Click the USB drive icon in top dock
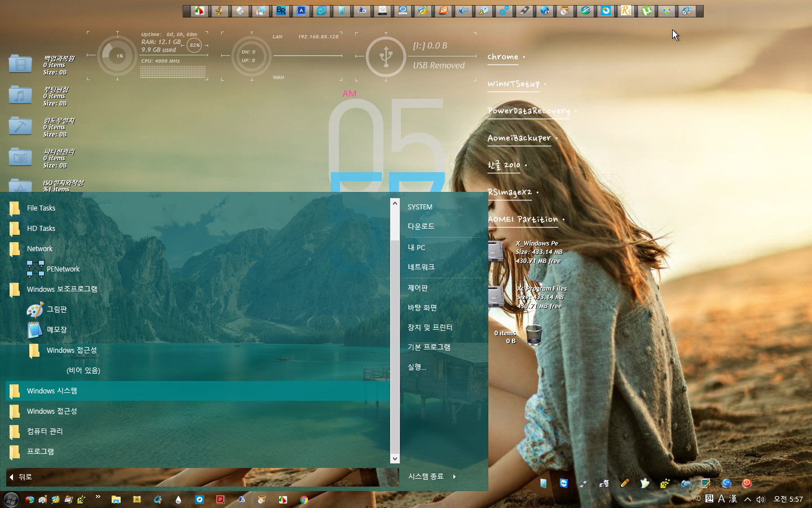812x508 pixels. 524,11
